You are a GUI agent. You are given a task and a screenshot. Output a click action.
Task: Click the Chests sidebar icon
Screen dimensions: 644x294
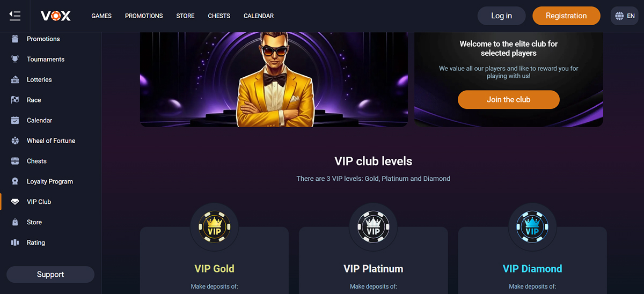click(x=15, y=161)
